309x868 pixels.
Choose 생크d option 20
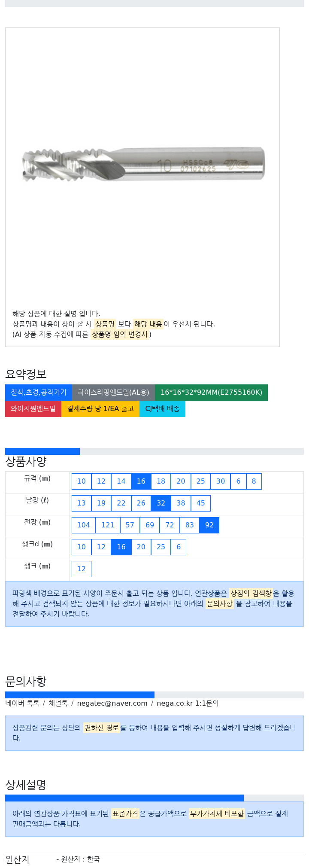141,547
